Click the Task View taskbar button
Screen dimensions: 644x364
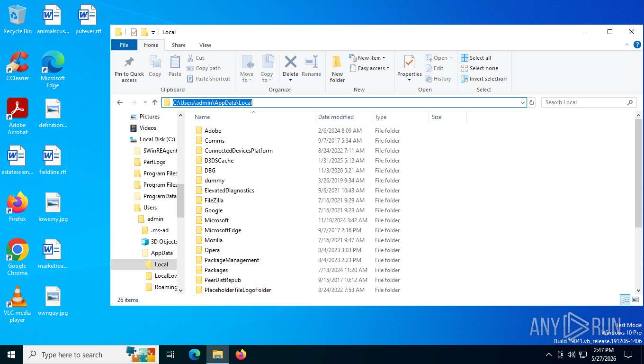[x=171, y=355]
